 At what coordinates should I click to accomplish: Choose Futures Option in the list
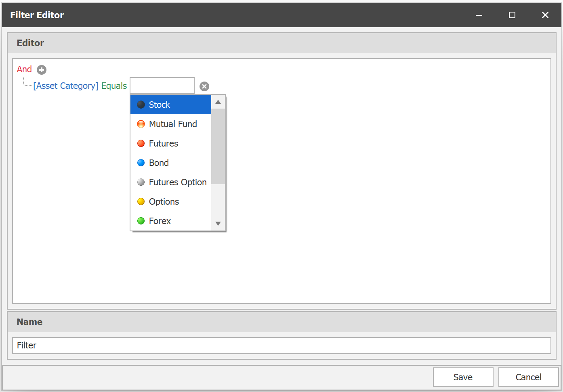[171, 182]
